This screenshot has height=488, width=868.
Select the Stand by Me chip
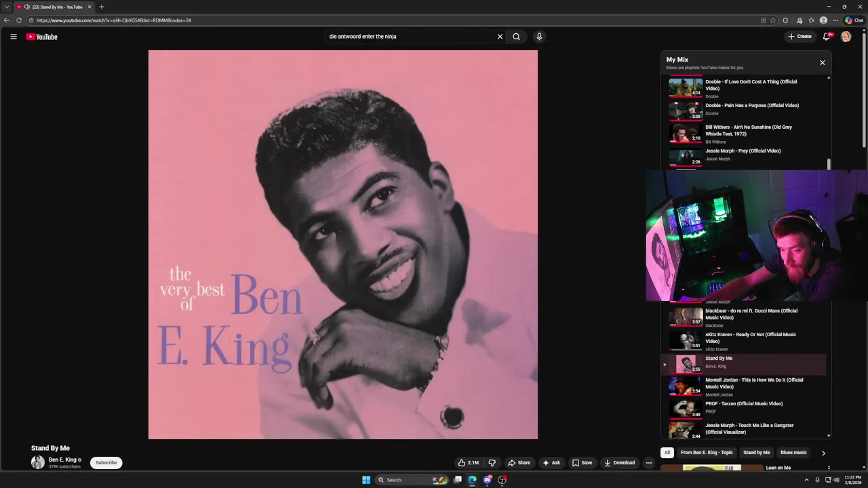tap(756, 453)
